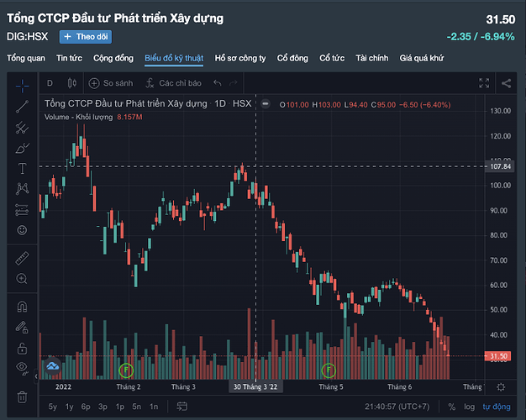Select the 6p date range
526x420 pixels.
coord(86,407)
